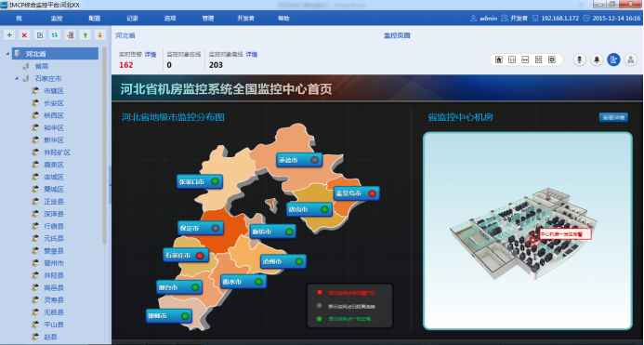The width and height of the screenshot is (644, 345).
Task: Collapse the 石家庄市 tree node arrow
Action: pos(17,78)
